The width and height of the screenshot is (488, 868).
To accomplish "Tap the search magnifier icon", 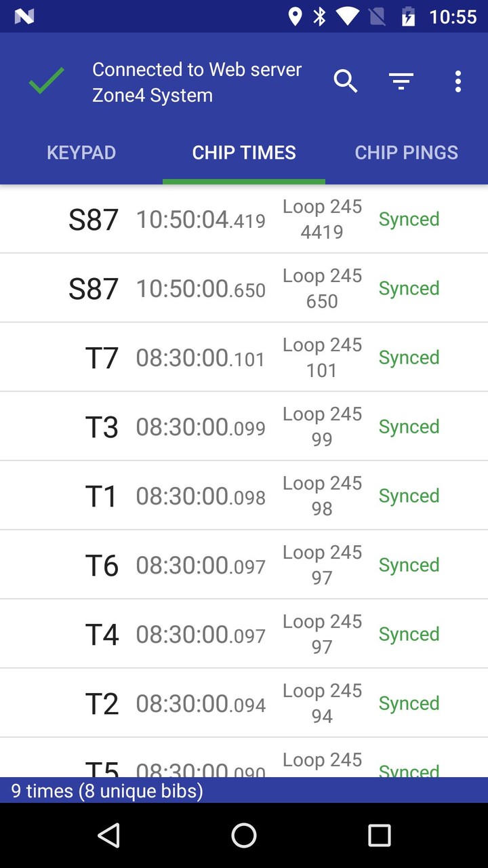I will (346, 81).
